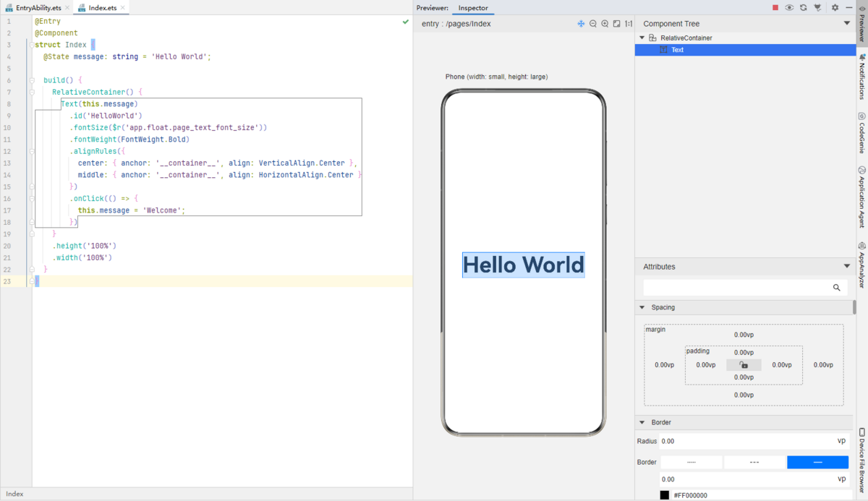Click the zoom out magnifier icon
The image size is (868, 501).
tap(593, 24)
